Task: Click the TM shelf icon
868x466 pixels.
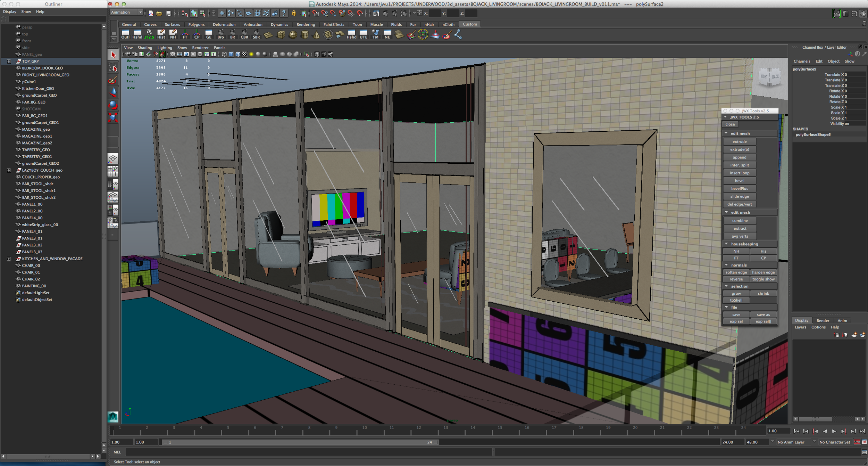Action: (375, 34)
